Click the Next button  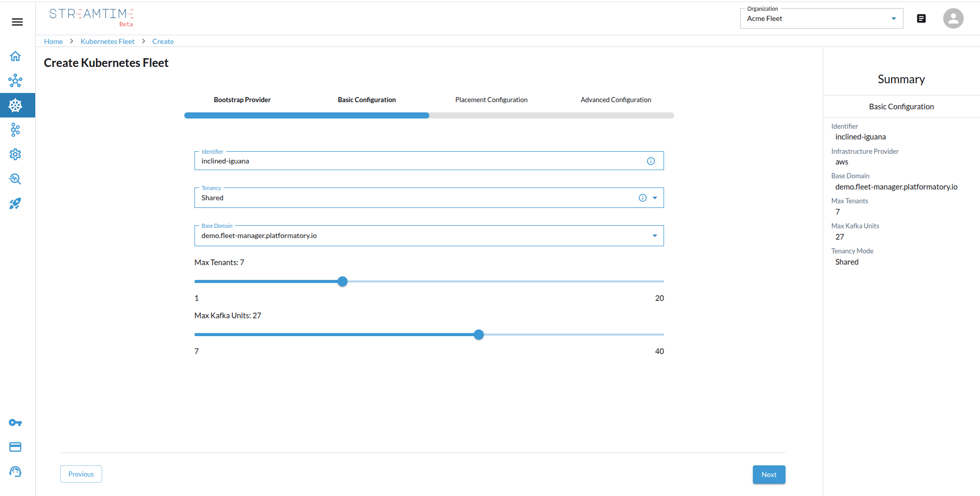pos(769,475)
